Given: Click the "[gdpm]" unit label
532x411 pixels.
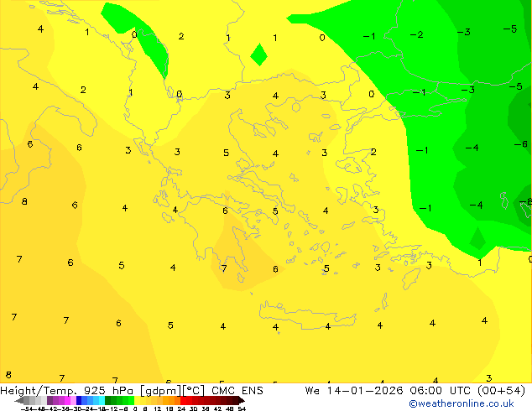Looking at the screenshot, I should tap(160, 391).
